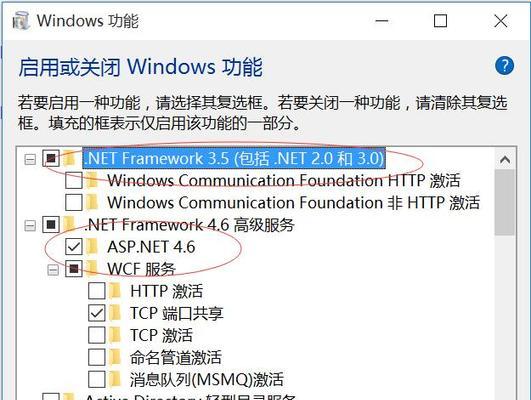The image size is (531, 400).
Task: Click the scrollbar up arrow
Action: tap(505, 159)
